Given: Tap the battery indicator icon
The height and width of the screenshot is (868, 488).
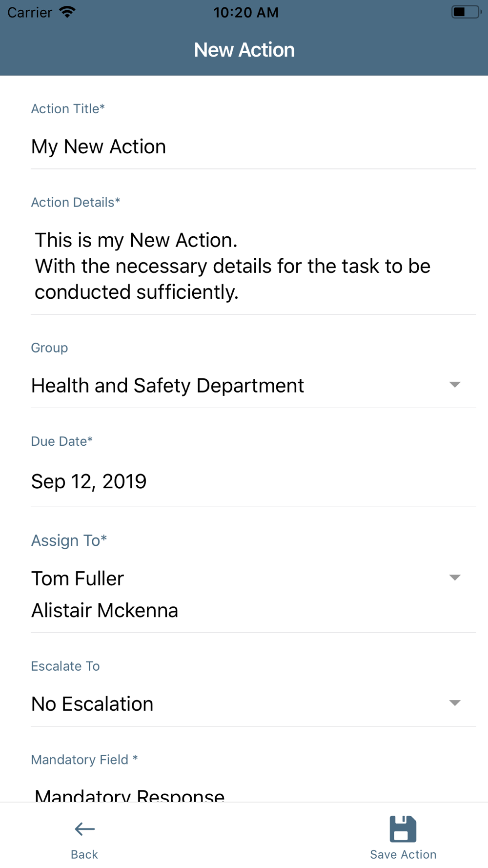Looking at the screenshot, I should pos(465,12).
